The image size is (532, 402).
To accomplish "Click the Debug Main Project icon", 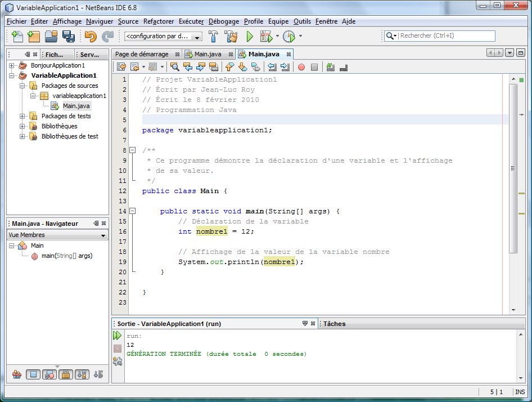I will coord(267,36).
